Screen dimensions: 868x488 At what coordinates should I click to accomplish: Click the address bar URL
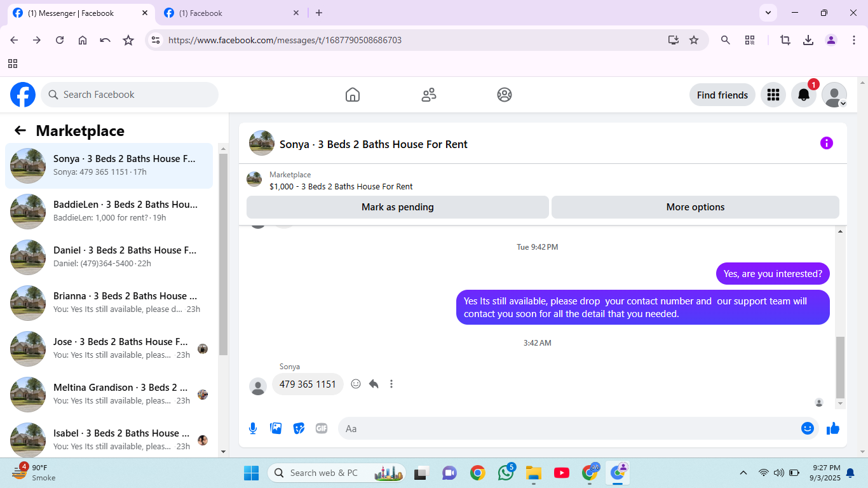pos(285,40)
